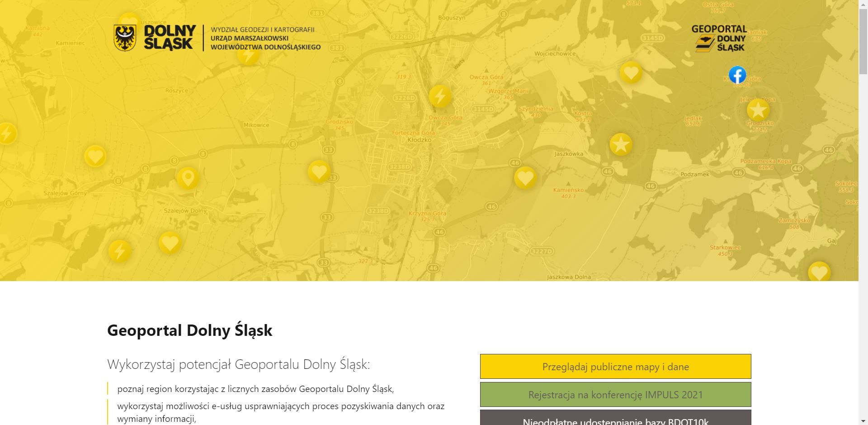Select the star marker above Grodzisko 734.2
The height and width of the screenshot is (425, 868).
[x=758, y=110]
